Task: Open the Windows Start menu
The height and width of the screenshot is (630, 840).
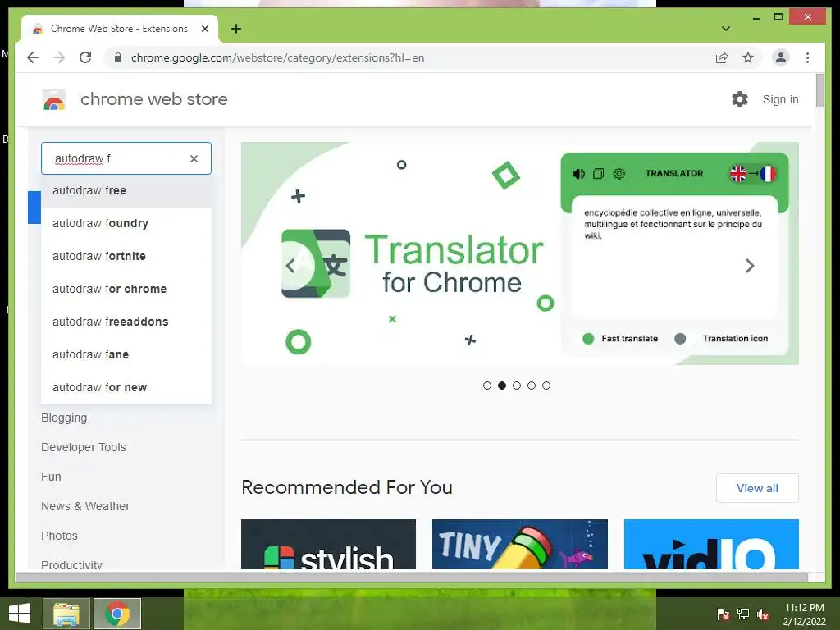Action: (x=20, y=614)
